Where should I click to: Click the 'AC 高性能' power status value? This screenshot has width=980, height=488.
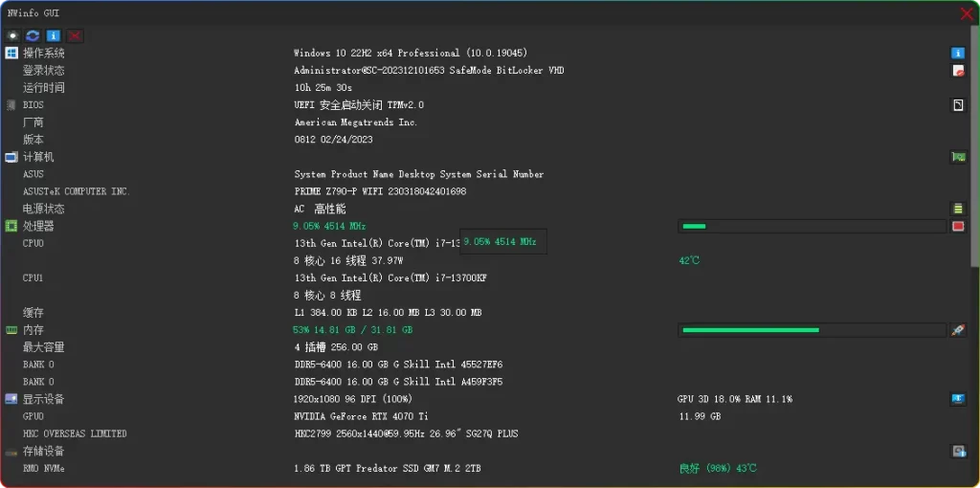[320, 209]
